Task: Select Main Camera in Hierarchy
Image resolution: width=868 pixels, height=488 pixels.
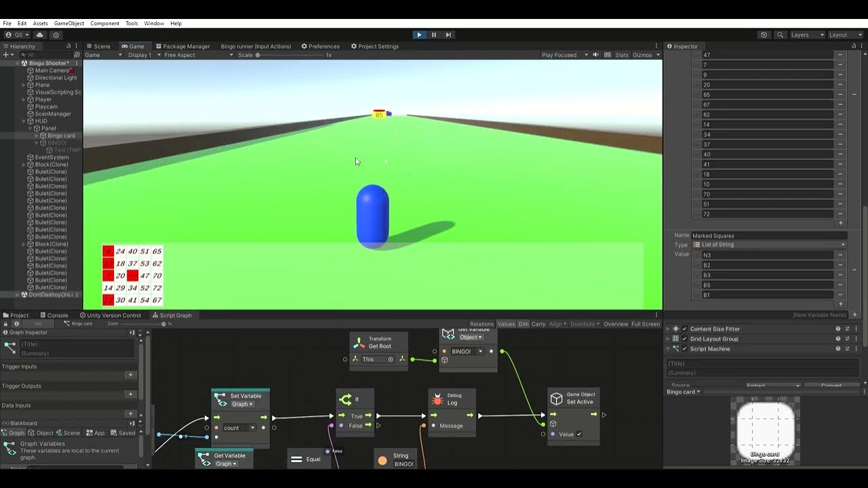Action: pos(52,70)
